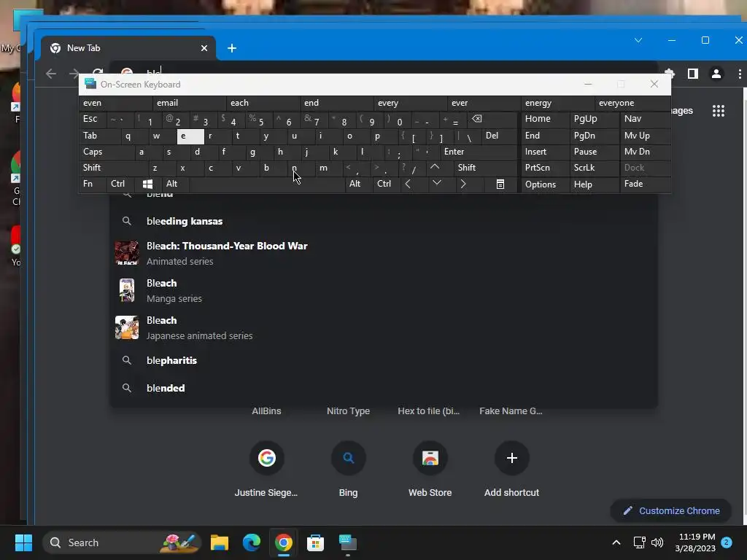Screen dimensions: 747x560
Task: Show hidden system tray icons
Action: click(616, 542)
